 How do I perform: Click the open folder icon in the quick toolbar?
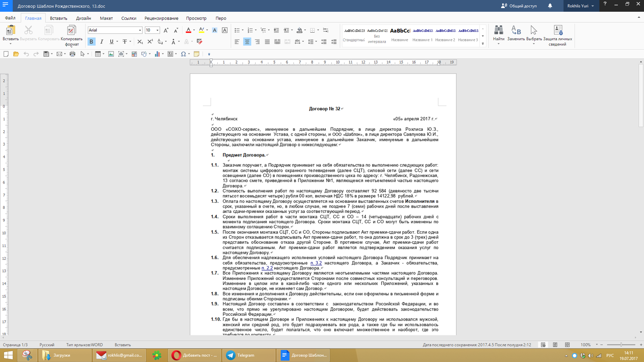pos(16,54)
